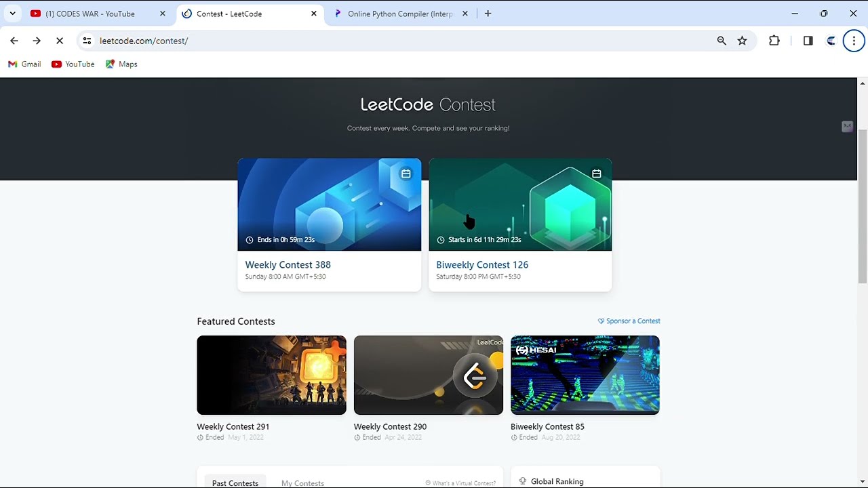This screenshot has height=488, width=868.
Task: Open the Biweekly Contest 85 thumbnail
Action: coord(585,375)
